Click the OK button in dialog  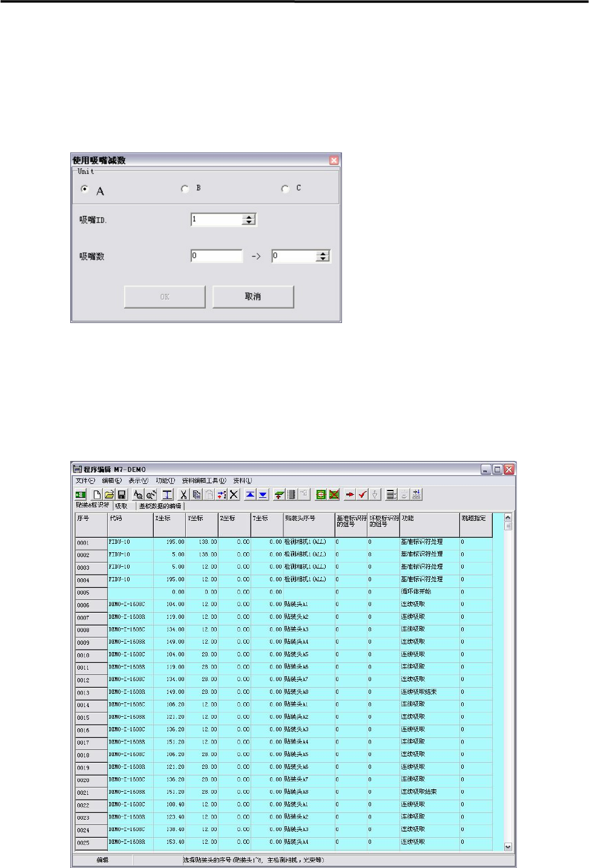[165, 296]
